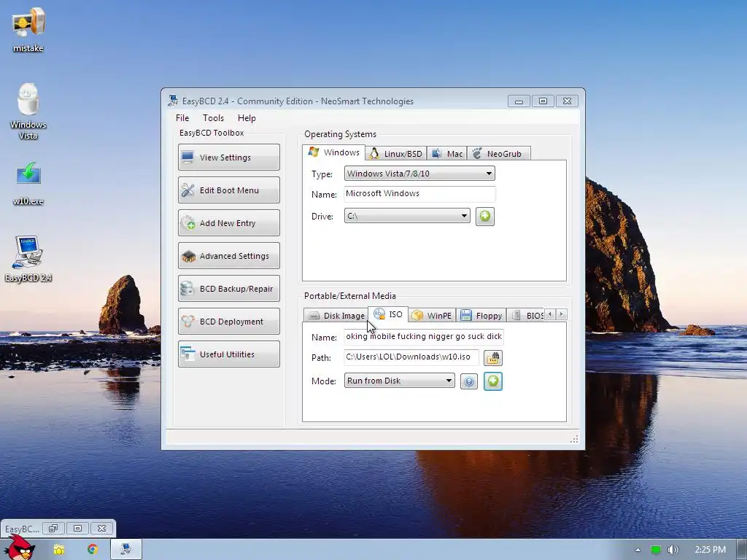Launch Chrome from the taskbar
The height and width of the screenshot is (560, 747).
tap(93, 550)
